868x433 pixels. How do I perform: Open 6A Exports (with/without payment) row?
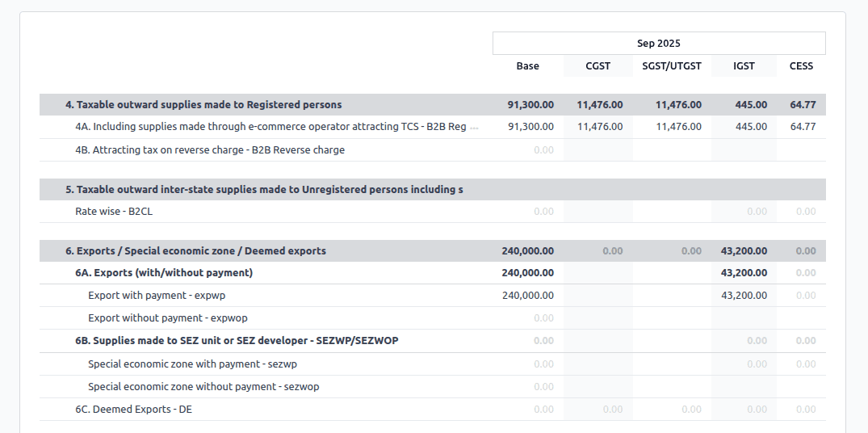coord(164,273)
